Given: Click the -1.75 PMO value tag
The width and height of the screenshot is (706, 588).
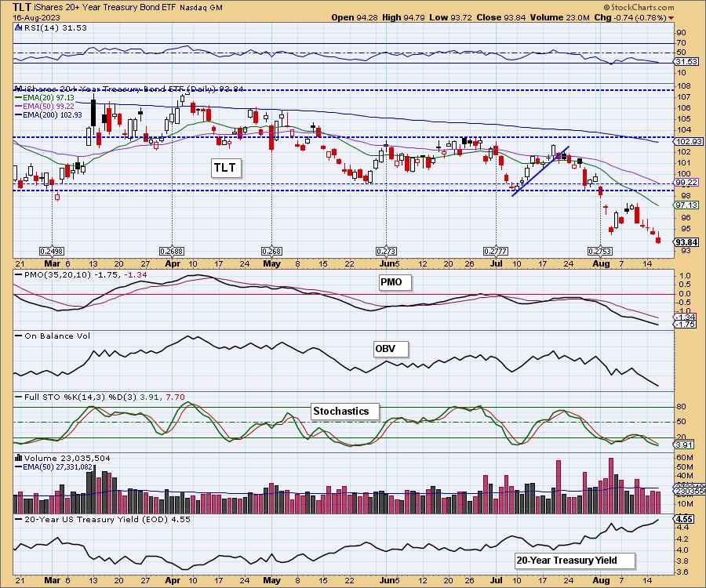Looking at the screenshot, I should (686, 325).
